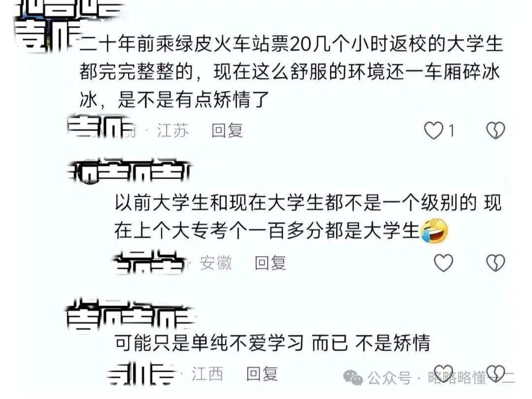This screenshot has height=399, width=532.
Task: Tap the broken-heart dislike on the 江苏 comment
Action: tap(496, 131)
